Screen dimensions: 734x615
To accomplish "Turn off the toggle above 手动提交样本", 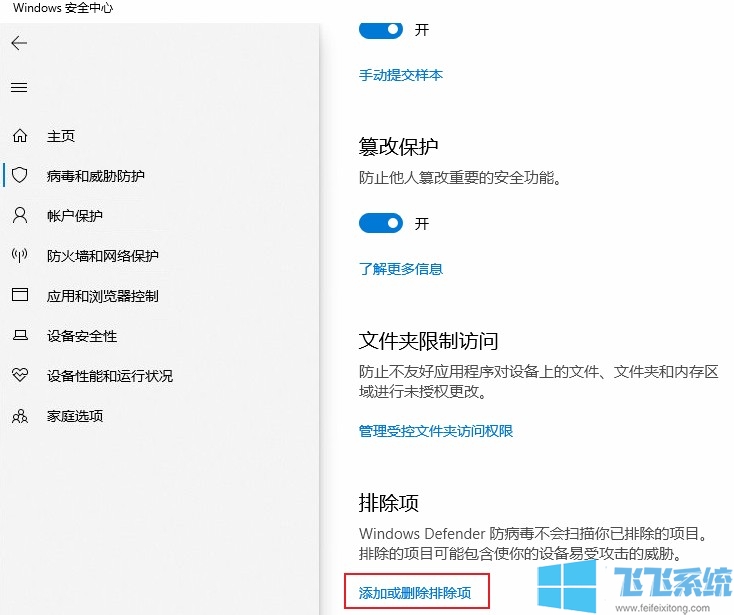I will coord(381,29).
